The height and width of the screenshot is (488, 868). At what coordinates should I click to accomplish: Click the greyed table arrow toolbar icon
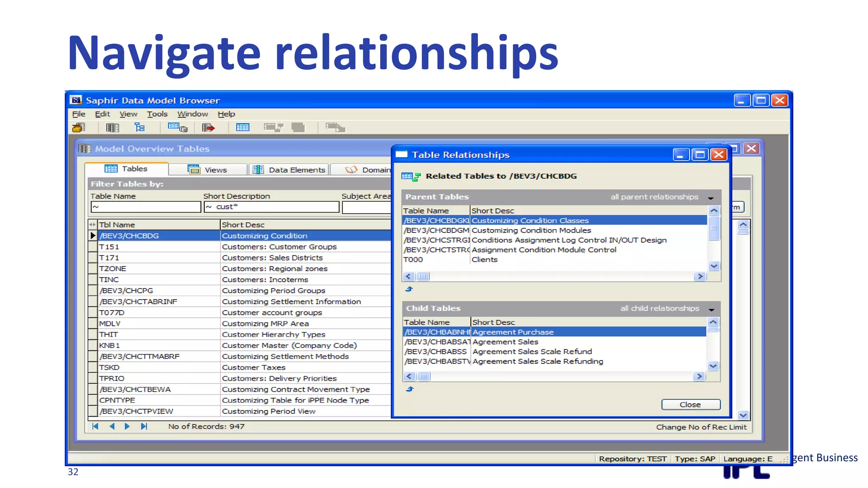tap(335, 127)
